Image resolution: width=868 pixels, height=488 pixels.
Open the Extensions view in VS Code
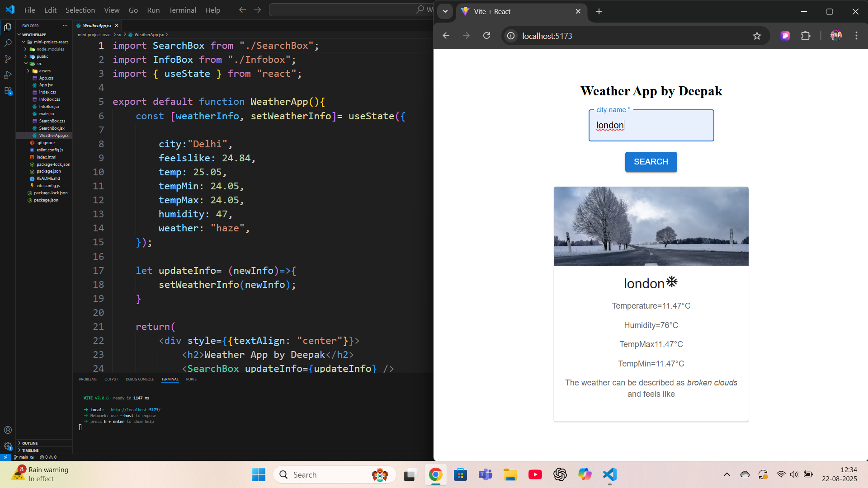tap(8, 91)
